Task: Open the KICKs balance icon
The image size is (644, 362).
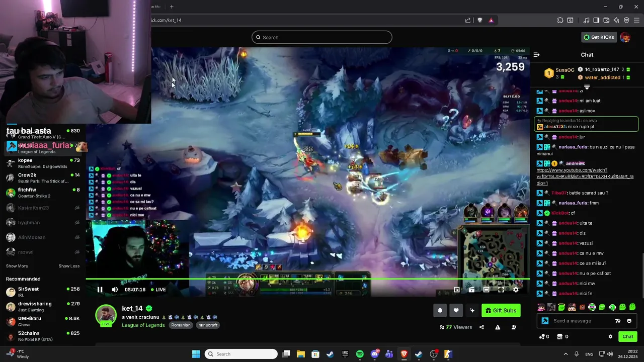Action: click(x=542, y=337)
